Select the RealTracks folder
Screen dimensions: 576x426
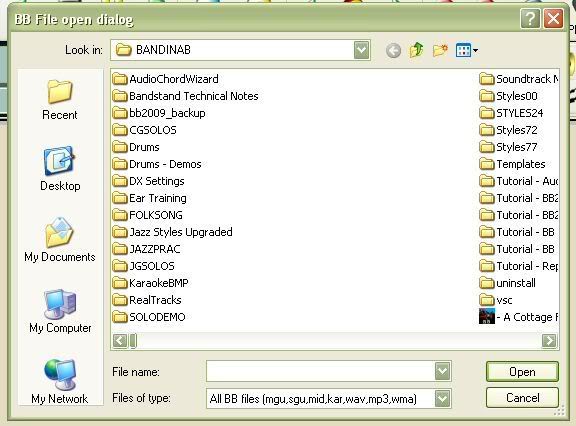tap(147, 300)
